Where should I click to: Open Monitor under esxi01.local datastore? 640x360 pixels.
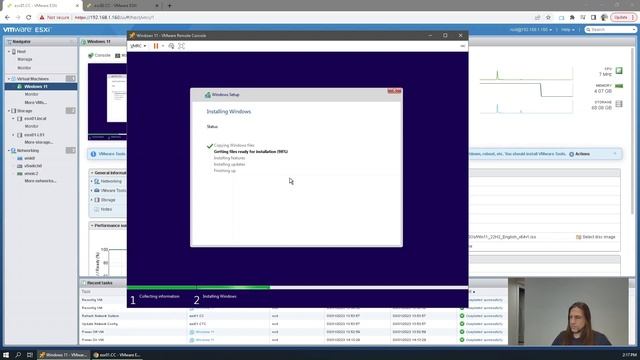(31, 127)
